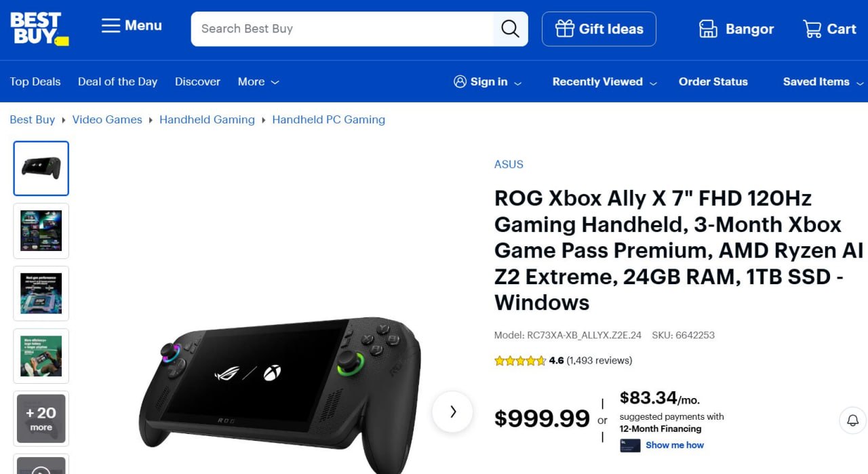Click the +20 more thumbnail
The height and width of the screenshot is (474, 868).
pos(41,418)
